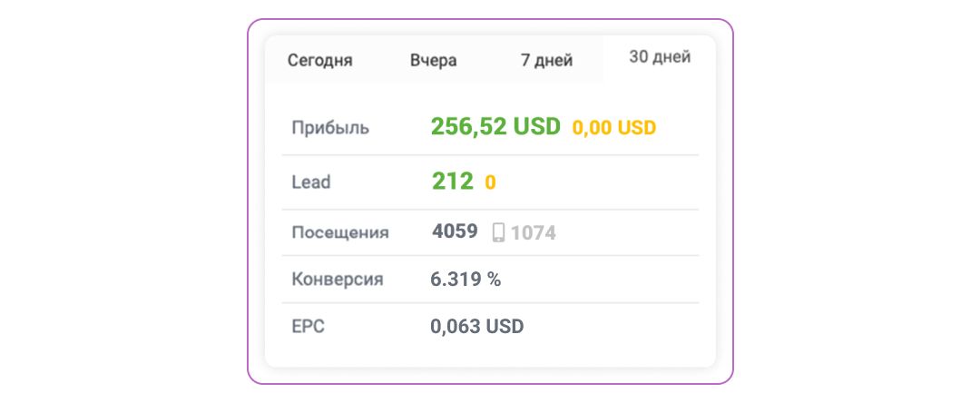Click the 0,063 USD EPC value

tap(476, 327)
